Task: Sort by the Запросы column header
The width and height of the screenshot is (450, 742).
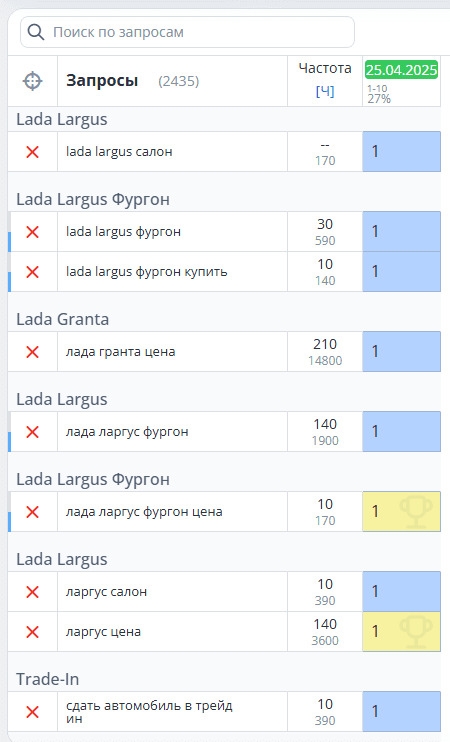Action: coord(102,81)
